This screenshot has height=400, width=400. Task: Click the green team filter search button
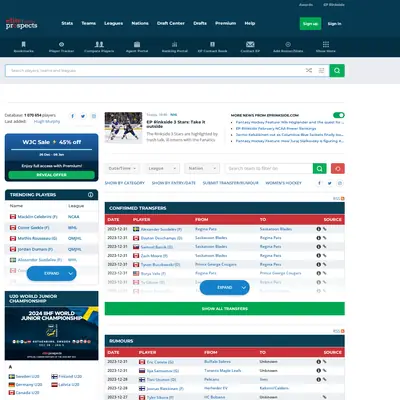tap(320, 168)
